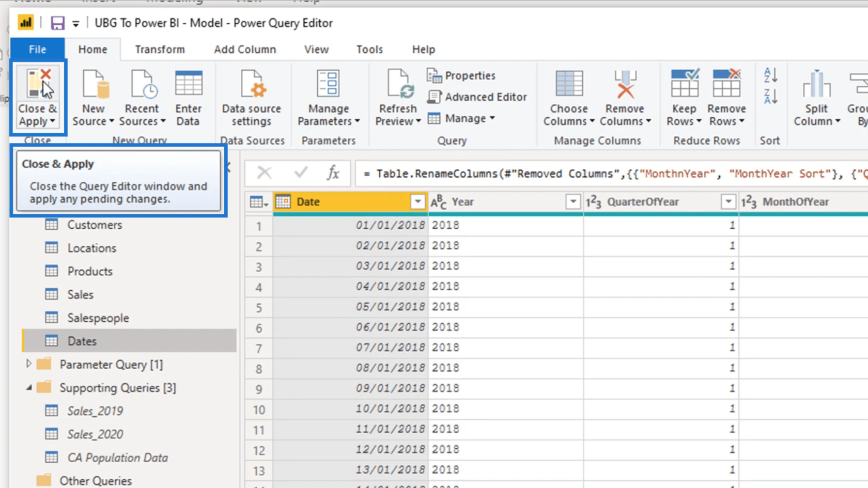868x488 pixels.
Task: Click the Save icon in title bar
Action: click(57, 23)
